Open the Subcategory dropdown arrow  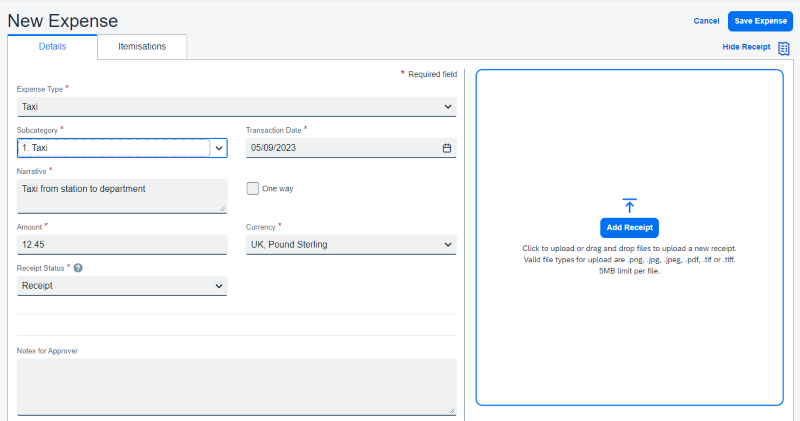[219, 148]
